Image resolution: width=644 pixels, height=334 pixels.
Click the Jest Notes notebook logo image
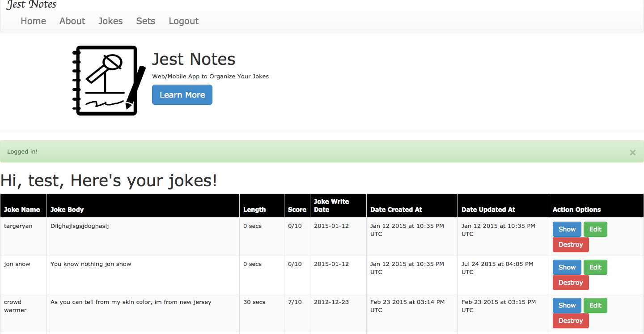(109, 81)
